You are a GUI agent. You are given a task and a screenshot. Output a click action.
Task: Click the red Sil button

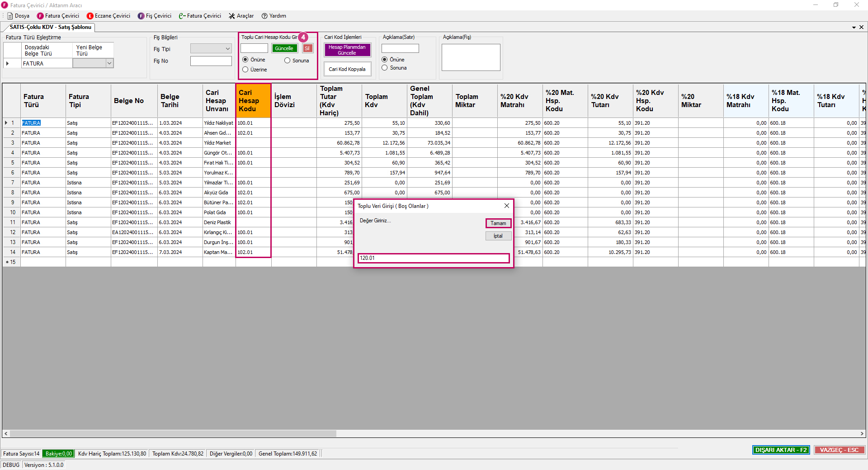pos(307,48)
